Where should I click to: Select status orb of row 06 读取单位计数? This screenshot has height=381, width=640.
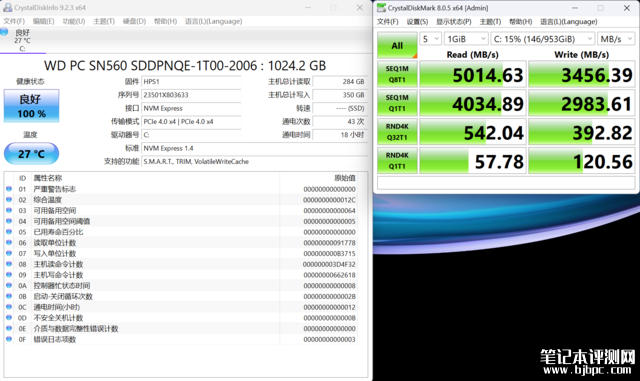tap(9, 242)
